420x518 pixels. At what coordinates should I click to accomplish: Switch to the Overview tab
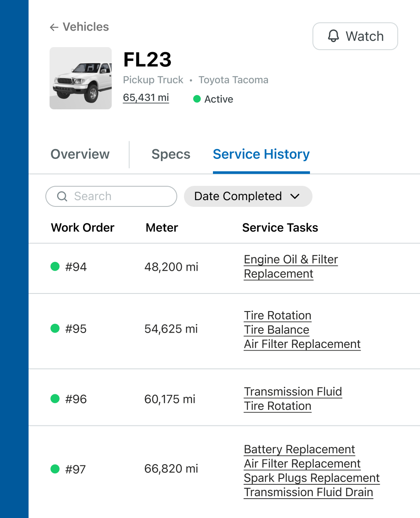(x=80, y=154)
